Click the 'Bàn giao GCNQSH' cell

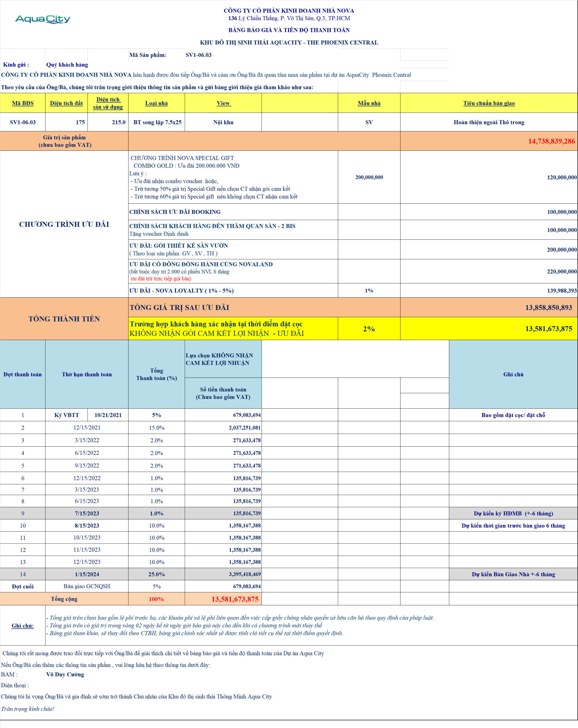tap(87, 586)
